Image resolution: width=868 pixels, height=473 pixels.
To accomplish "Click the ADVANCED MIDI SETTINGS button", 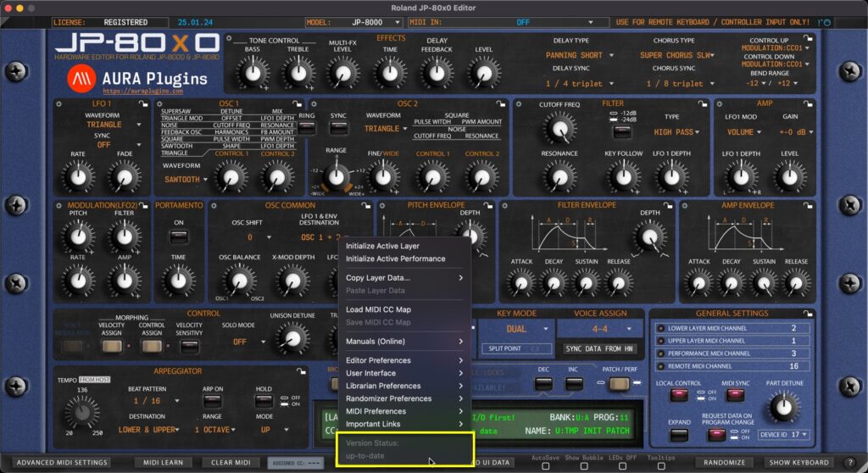I will click(x=61, y=463).
